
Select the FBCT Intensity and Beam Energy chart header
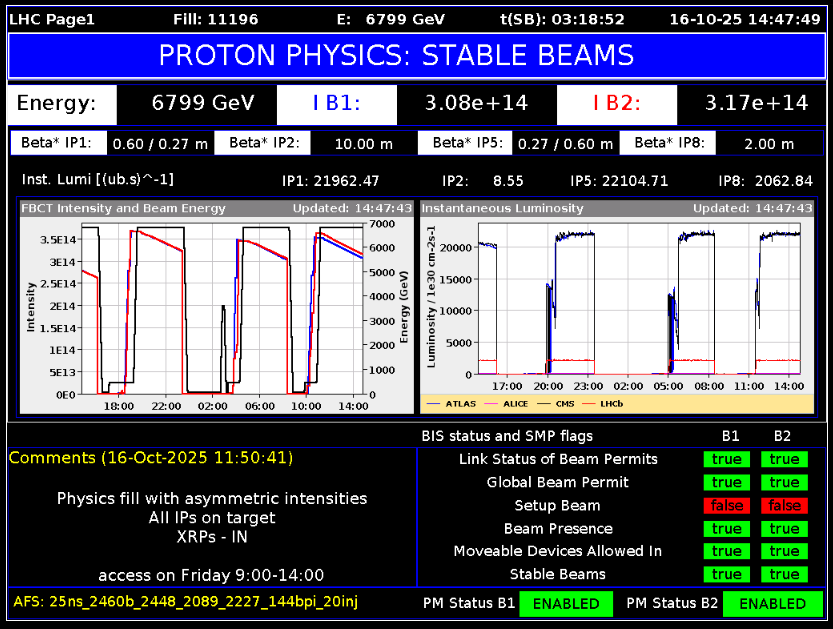[125, 209]
